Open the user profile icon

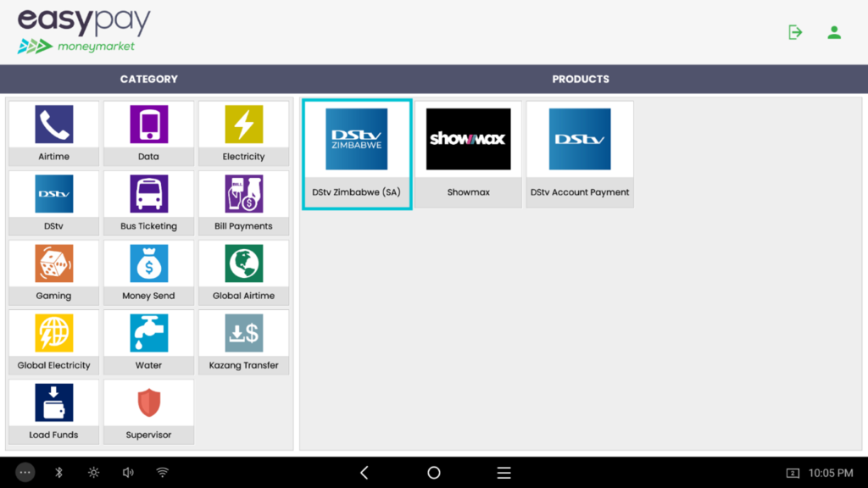click(x=834, y=32)
